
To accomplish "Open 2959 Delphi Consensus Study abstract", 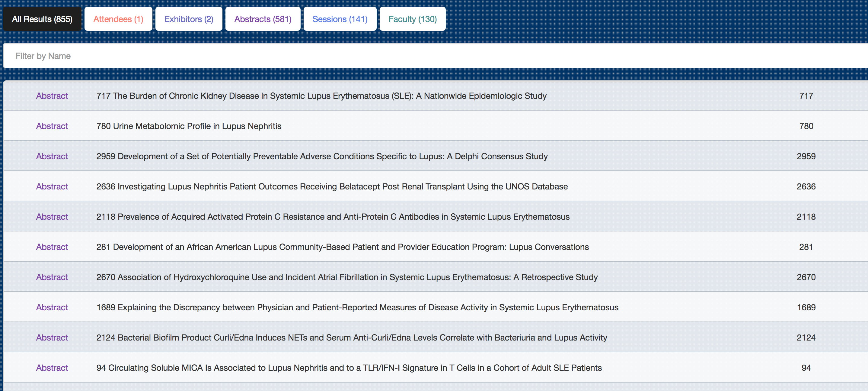I will (322, 156).
